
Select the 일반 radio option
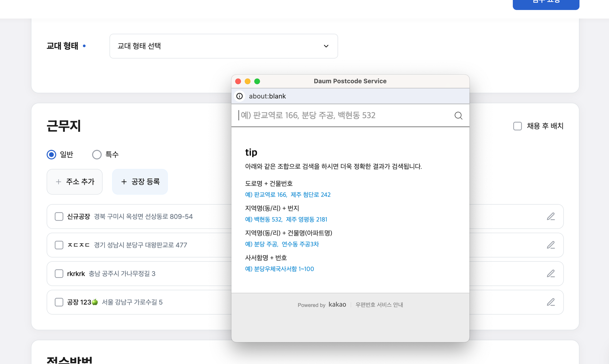(51, 155)
